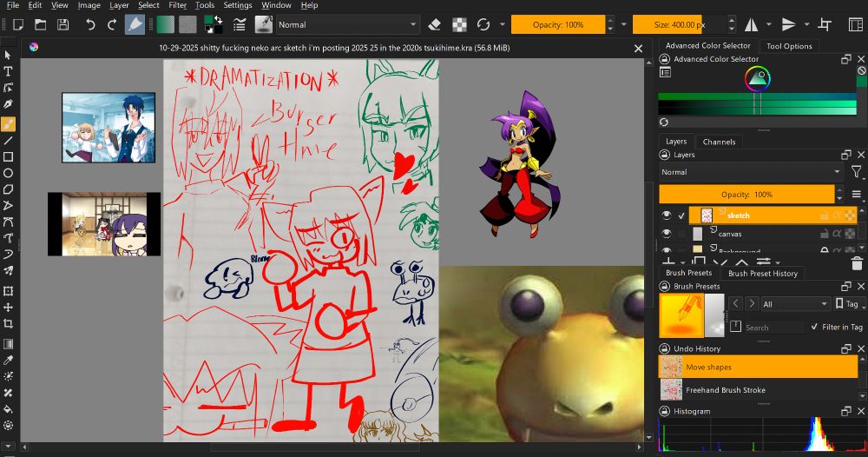868x457 pixels.
Task: Select the Crop tool
Action: tap(8, 323)
